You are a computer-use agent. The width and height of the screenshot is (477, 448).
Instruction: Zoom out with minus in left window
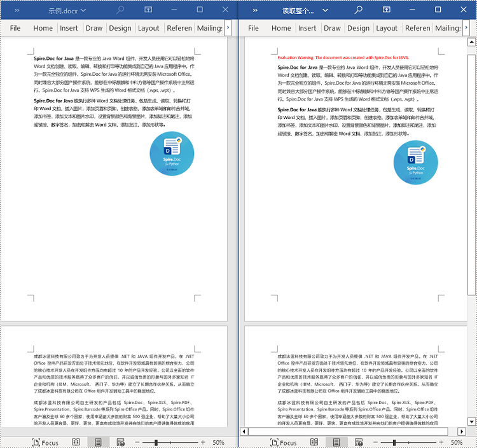tap(137, 442)
